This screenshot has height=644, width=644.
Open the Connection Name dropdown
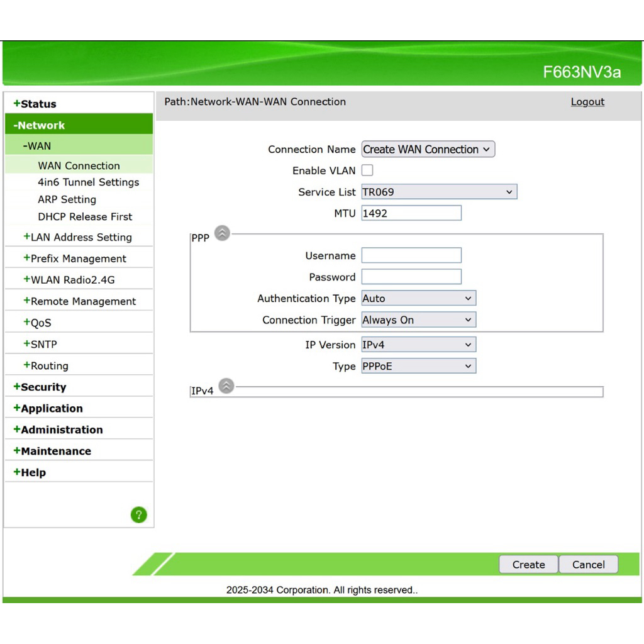(x=428, y=149)
